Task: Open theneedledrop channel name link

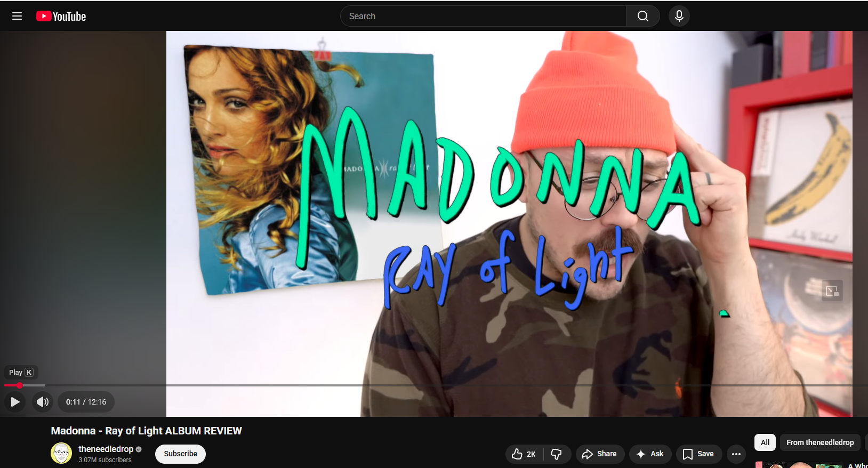Action: coord(106,449)
